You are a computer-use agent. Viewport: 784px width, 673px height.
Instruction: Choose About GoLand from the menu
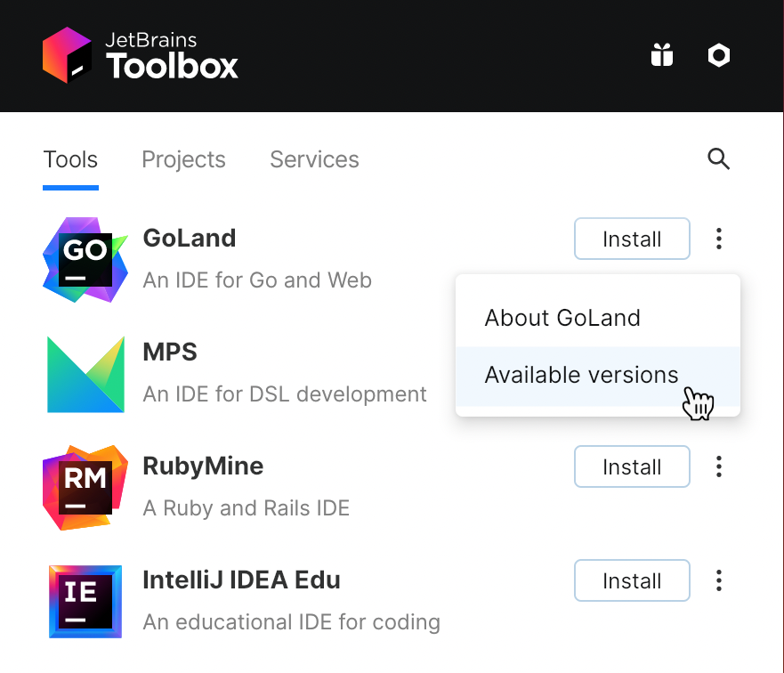(x=562, y=318)
